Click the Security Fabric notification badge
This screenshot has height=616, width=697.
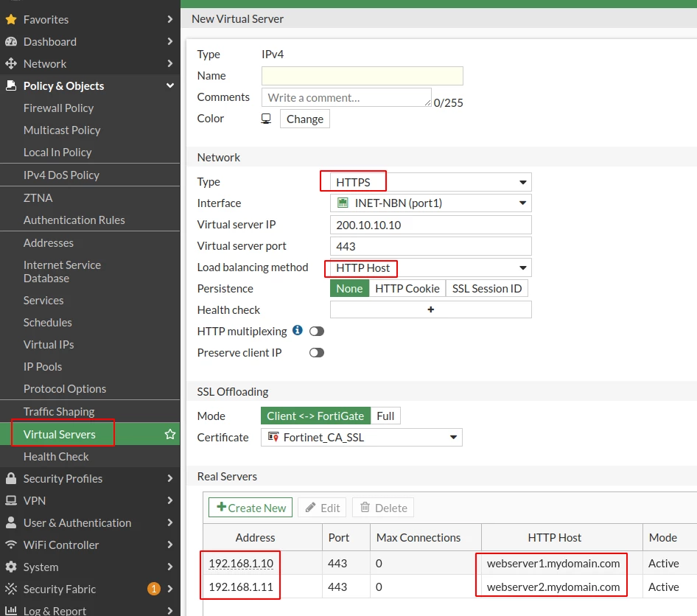(x=154, y=589)
